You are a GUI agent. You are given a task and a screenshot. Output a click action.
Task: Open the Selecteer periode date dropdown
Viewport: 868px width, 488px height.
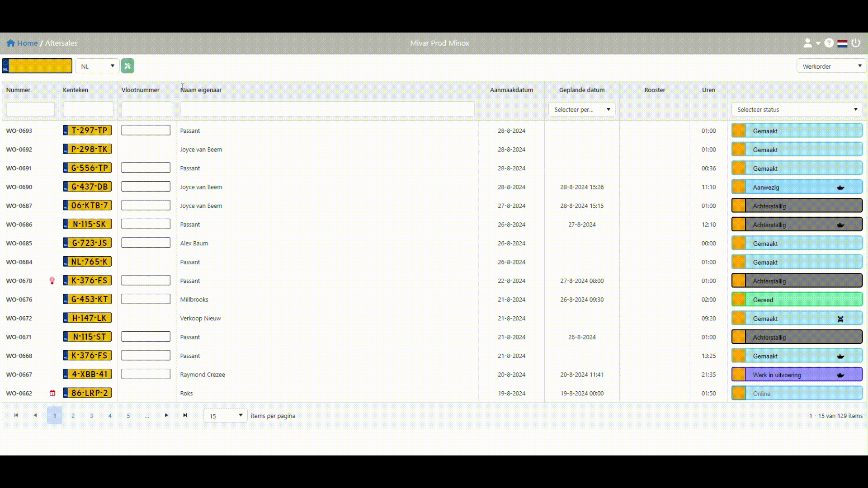click(582, 109)
